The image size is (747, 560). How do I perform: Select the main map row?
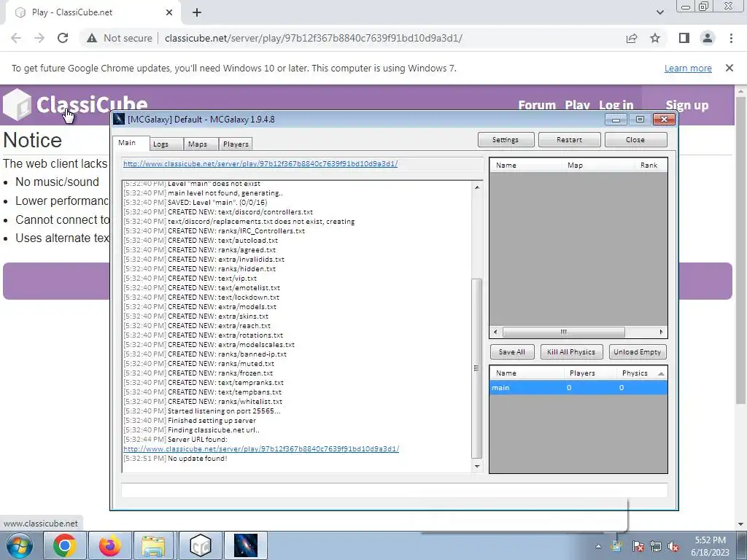pyautogui.click(x=578, y=388)
